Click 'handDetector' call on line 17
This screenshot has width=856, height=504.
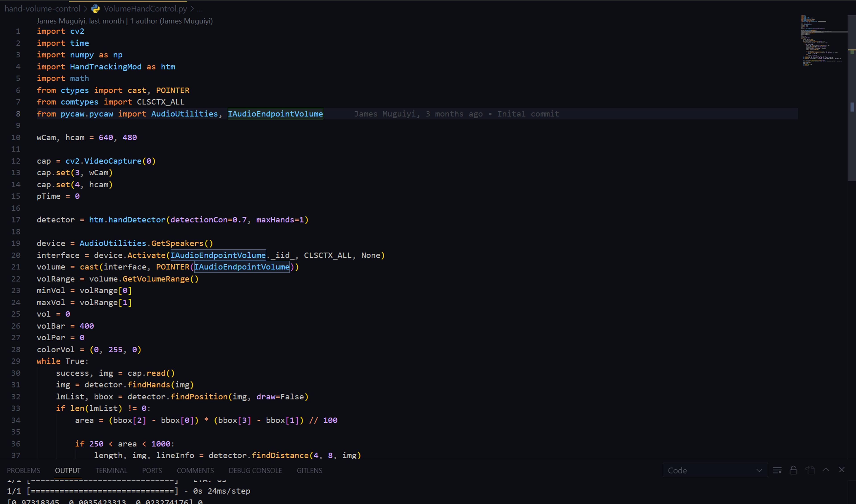point(137,220)
